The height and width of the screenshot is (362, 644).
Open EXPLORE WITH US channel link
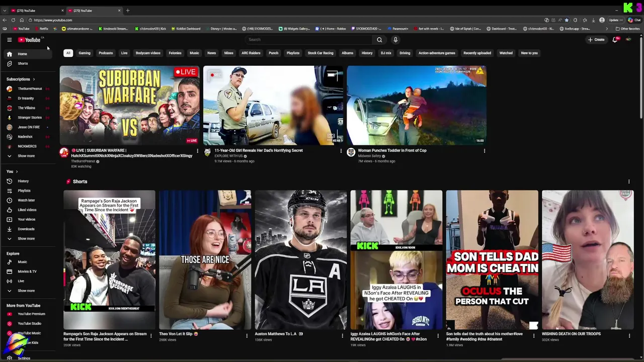click(x=229, y=156)
